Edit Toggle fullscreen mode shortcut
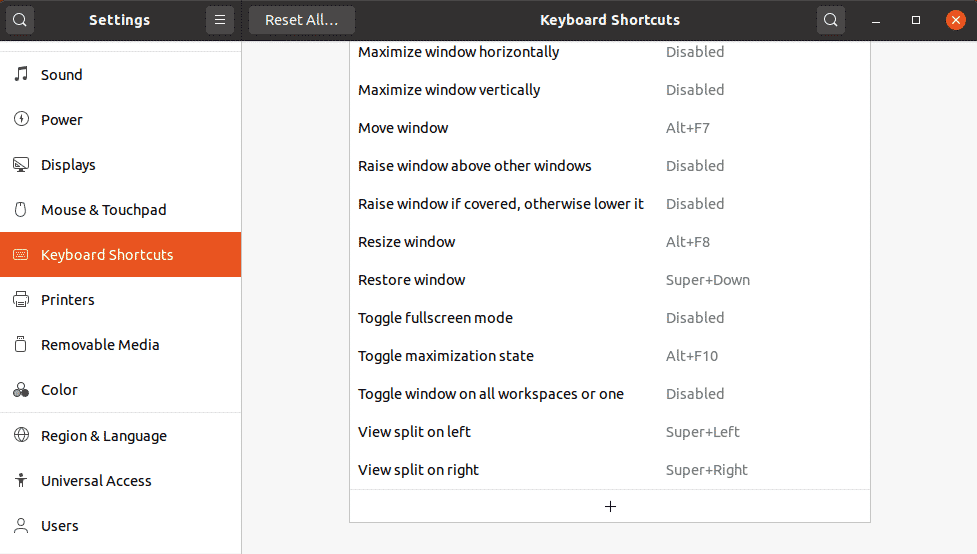Screen dimensions: 977x554 (609, 318)
